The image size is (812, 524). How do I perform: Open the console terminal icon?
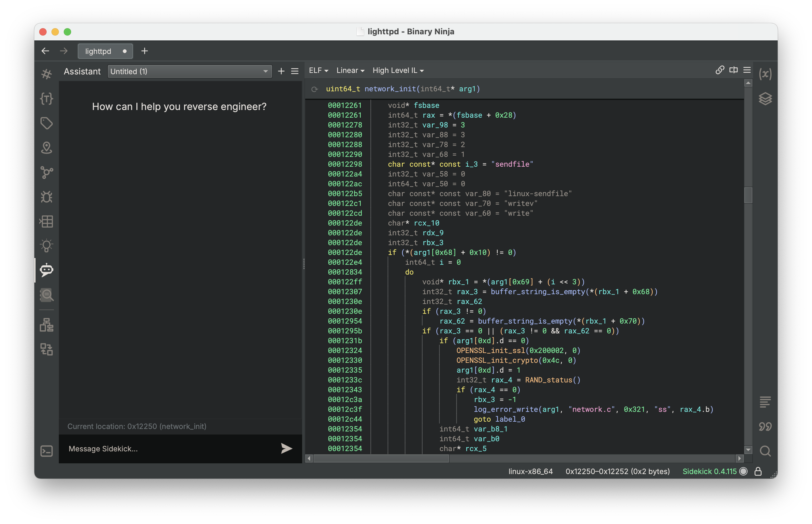pos(47,451)
